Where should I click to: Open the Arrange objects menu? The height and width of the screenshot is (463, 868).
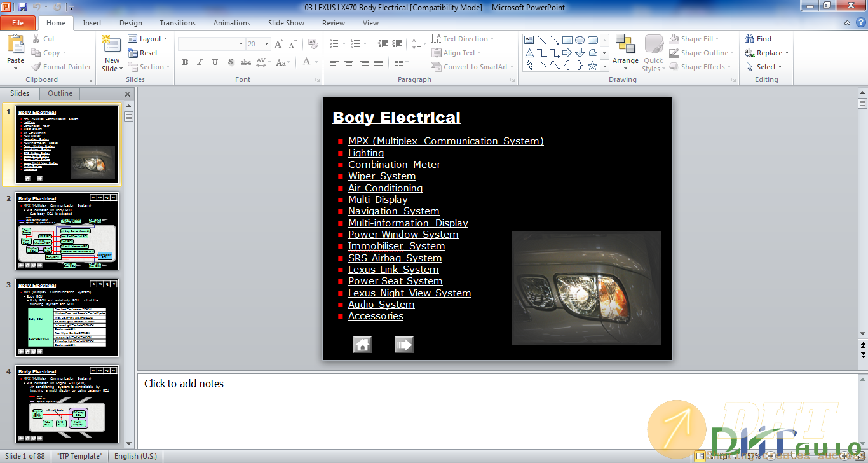tap(625, 52)
